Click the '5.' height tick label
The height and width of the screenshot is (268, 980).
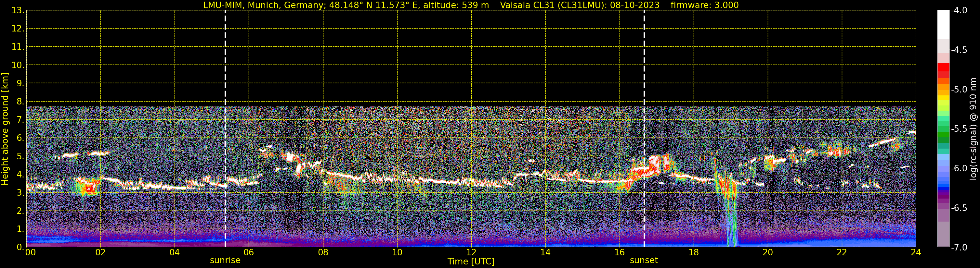[x=20, y=156]
